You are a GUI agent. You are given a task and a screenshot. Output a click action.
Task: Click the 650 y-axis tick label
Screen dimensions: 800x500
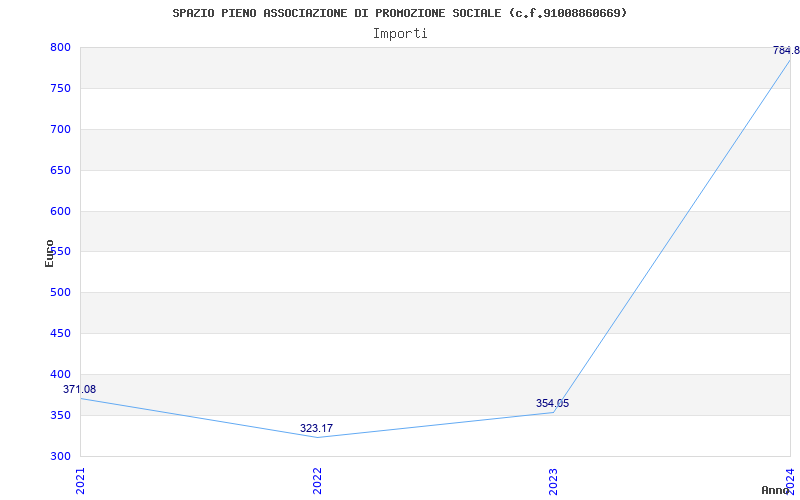(x=60, y=170)
